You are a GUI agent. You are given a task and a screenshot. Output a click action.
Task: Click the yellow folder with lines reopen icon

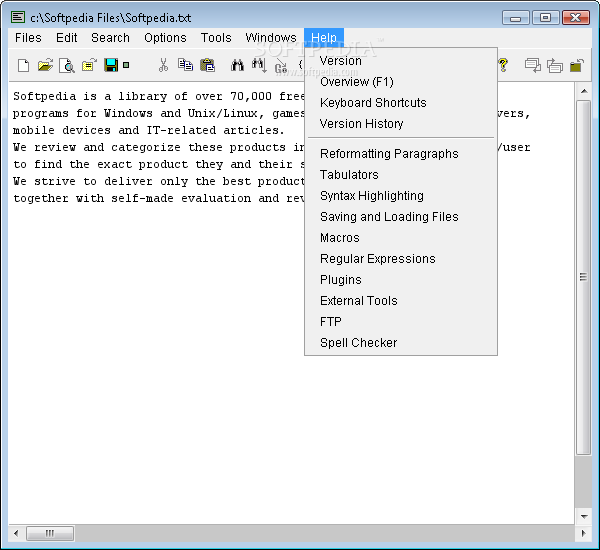pyautogui.click(x=89, y=65)
